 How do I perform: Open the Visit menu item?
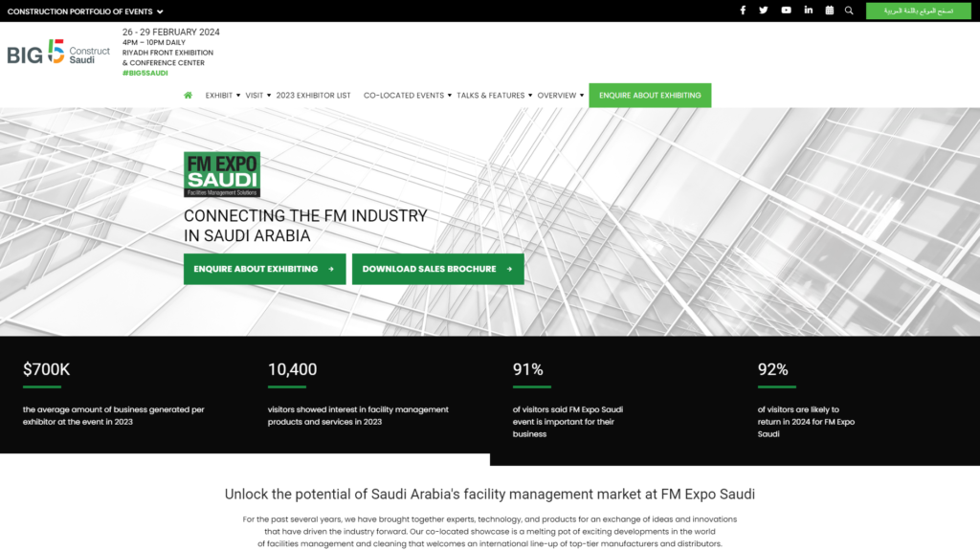pos(255,96)
